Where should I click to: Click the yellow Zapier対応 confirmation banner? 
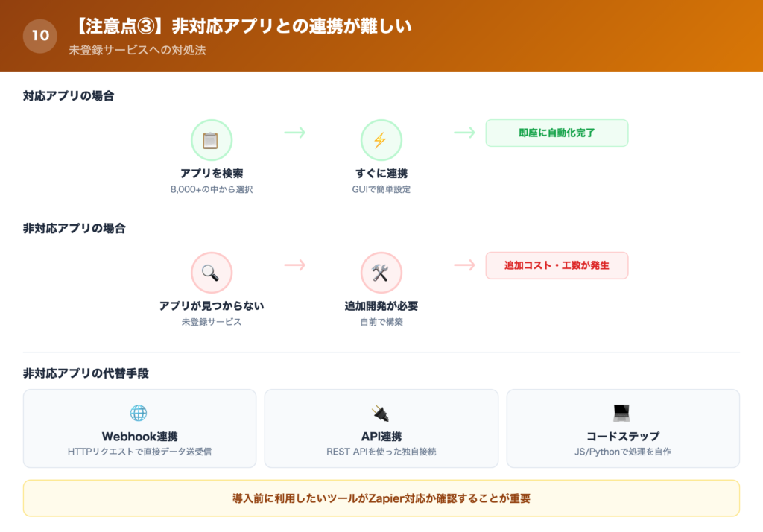[x=381, y=493]
